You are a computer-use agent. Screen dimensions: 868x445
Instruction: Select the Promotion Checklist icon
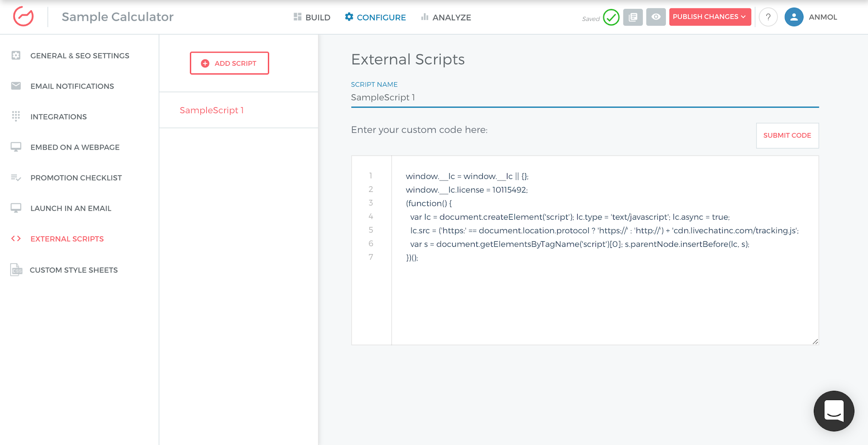[16, 178]
